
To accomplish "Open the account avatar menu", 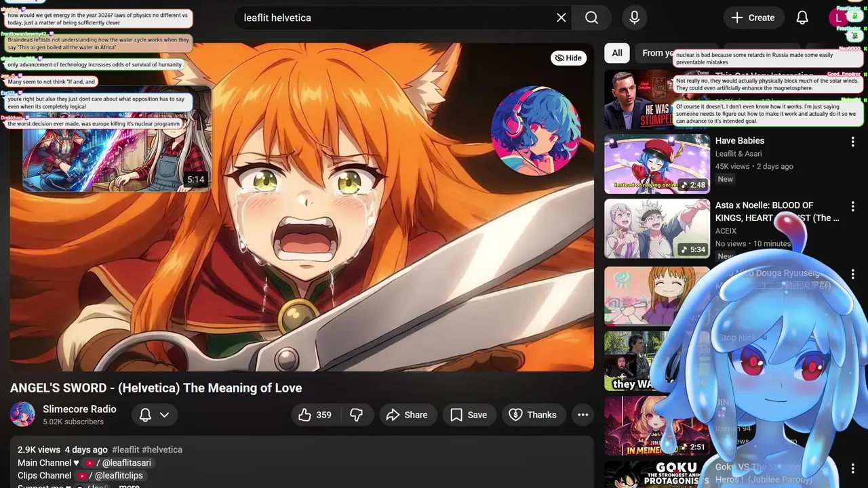I will [x=839, y=18].
